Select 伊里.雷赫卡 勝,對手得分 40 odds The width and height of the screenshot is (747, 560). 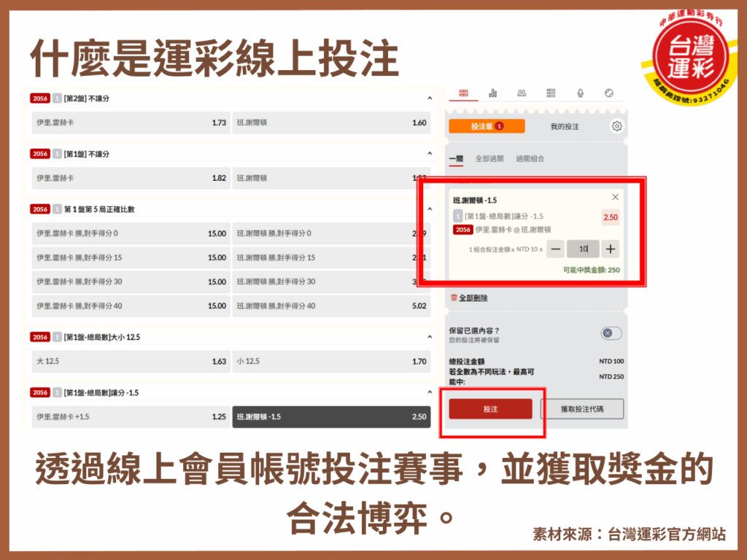coord(131,306)
